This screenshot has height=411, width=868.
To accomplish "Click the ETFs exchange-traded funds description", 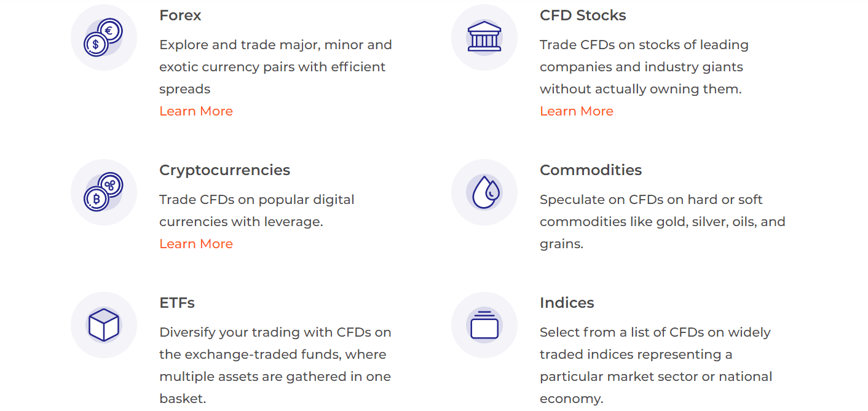I will coord(275,366).
